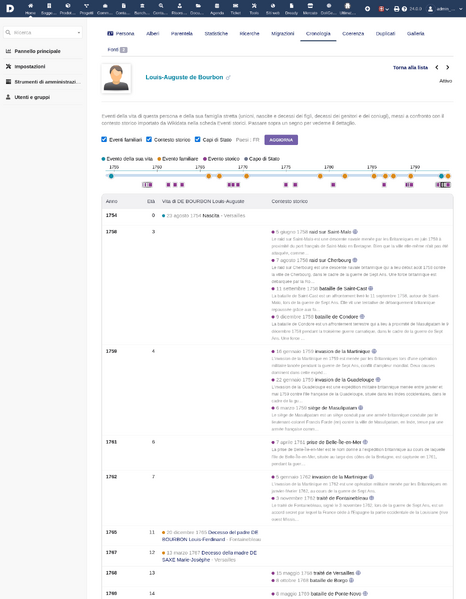Open the Progetti module icon
Image resolution: width=466 pixels, height=599 pixels.
pyautogui.click(x=86, y=6)
